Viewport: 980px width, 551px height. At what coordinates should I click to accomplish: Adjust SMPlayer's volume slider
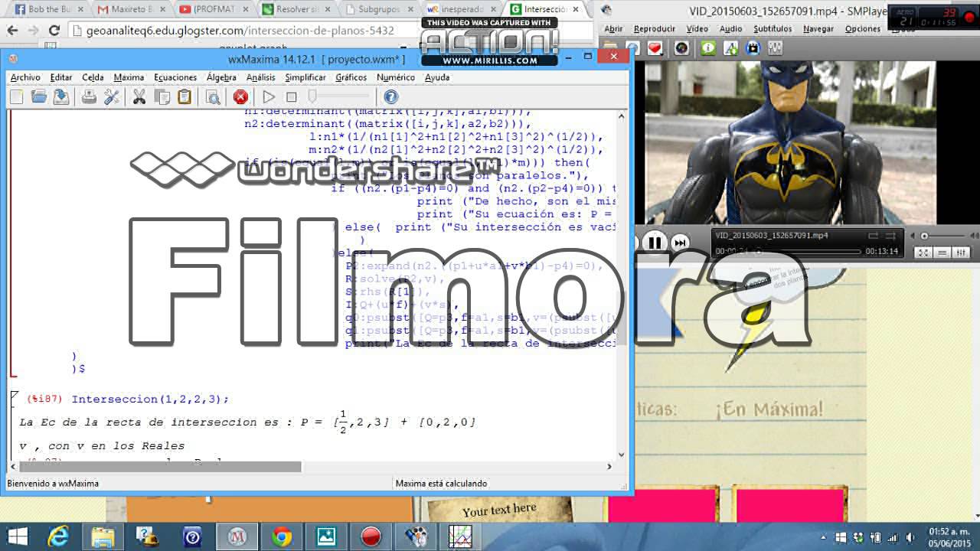point(948,236)
